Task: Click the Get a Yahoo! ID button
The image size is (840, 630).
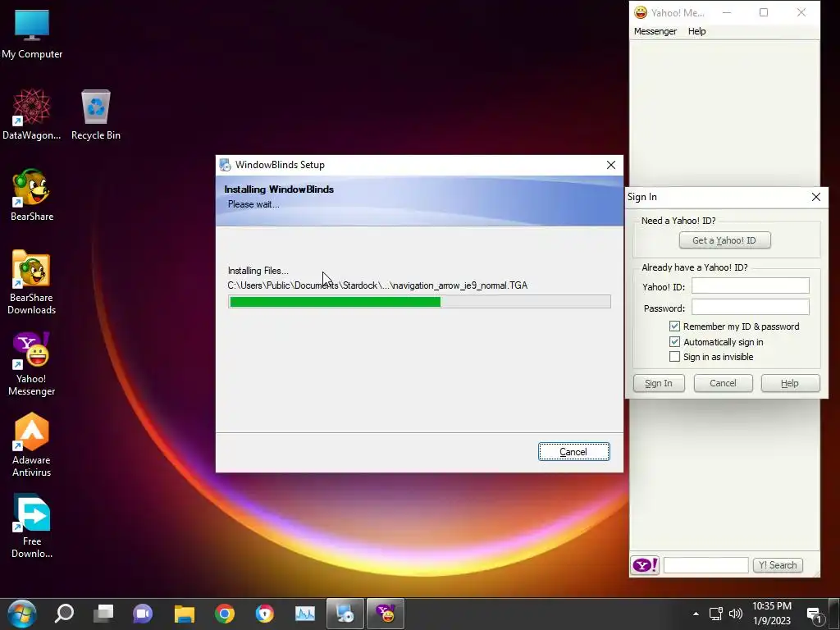Action: [x=724, y=240]
